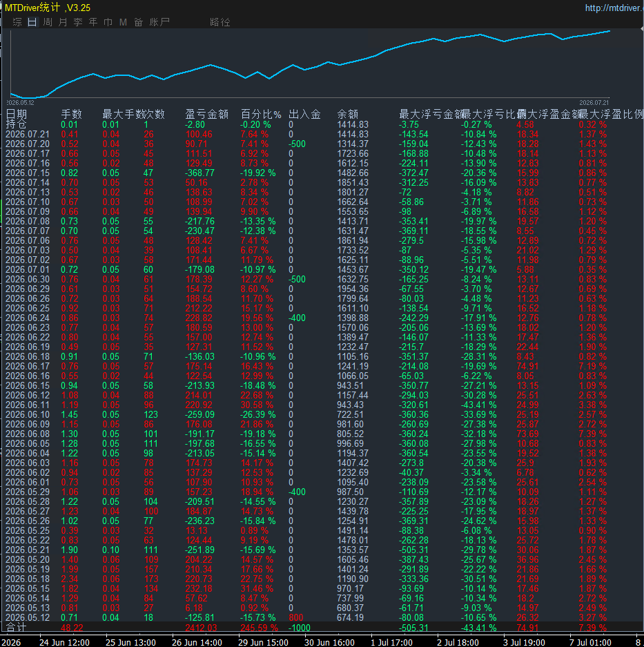Select the 2026.07.15 row
Screen dimensions: 644x647
pyautogui.click(x=306, y=173)
